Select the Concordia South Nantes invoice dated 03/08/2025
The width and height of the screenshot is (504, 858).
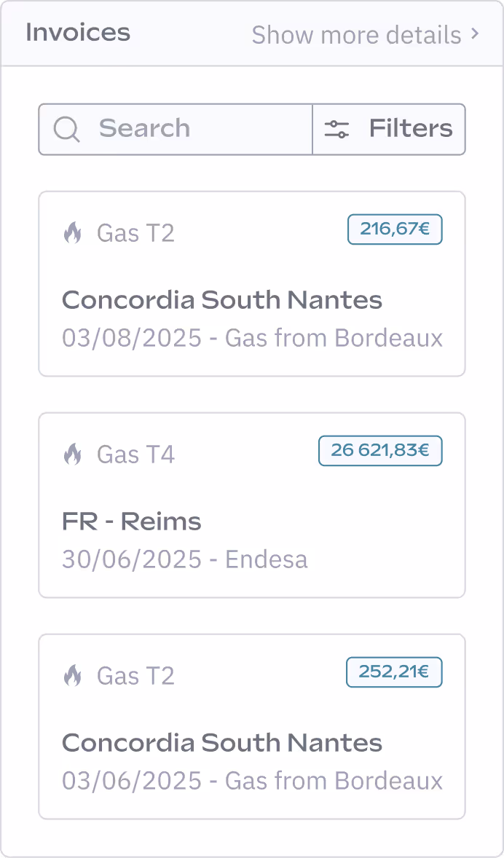tap(252, 284)
